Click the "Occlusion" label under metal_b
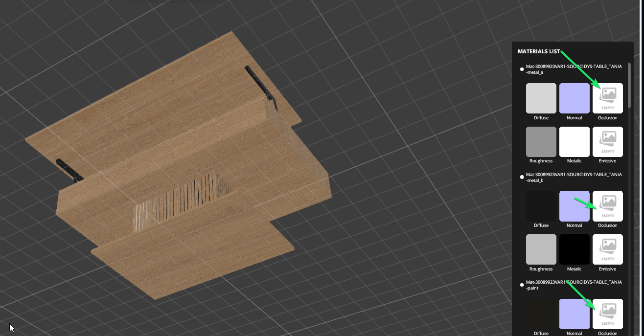 pos(608,225)
